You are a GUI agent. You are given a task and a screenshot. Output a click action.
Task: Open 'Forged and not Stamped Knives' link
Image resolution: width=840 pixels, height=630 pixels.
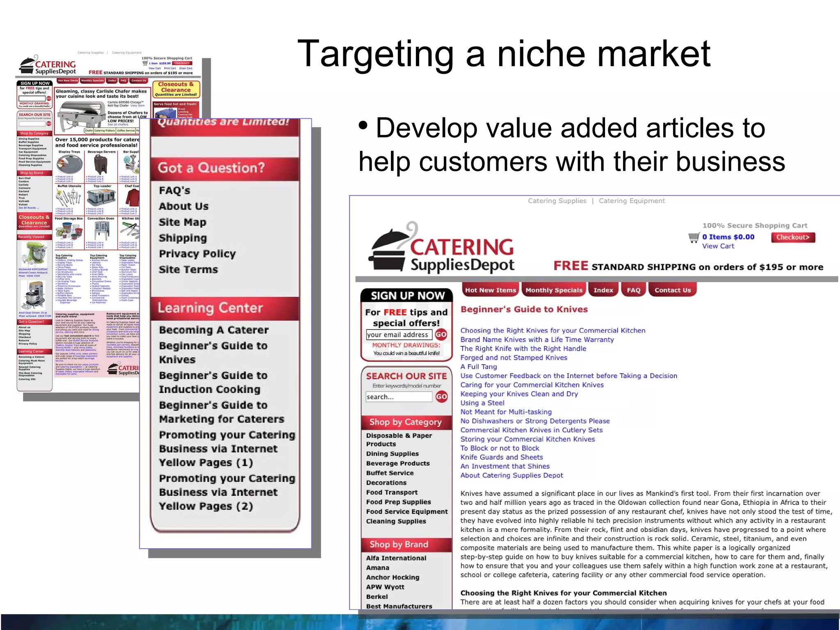[x=514, y=358]
